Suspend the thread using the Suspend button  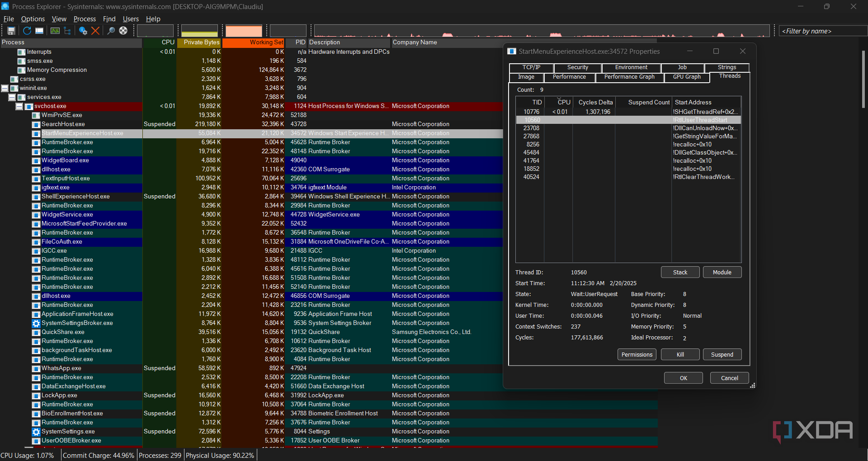[x=722, y=354]
